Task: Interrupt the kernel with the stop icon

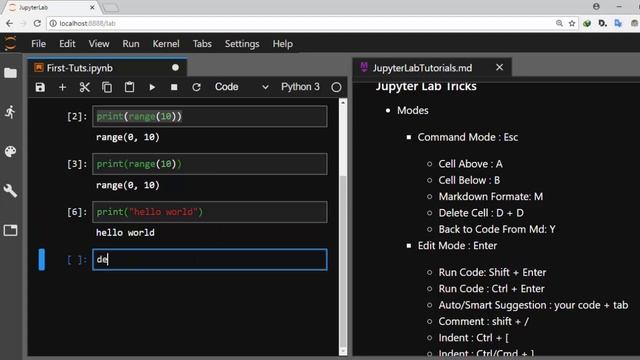Action: [x=174, y=87]
